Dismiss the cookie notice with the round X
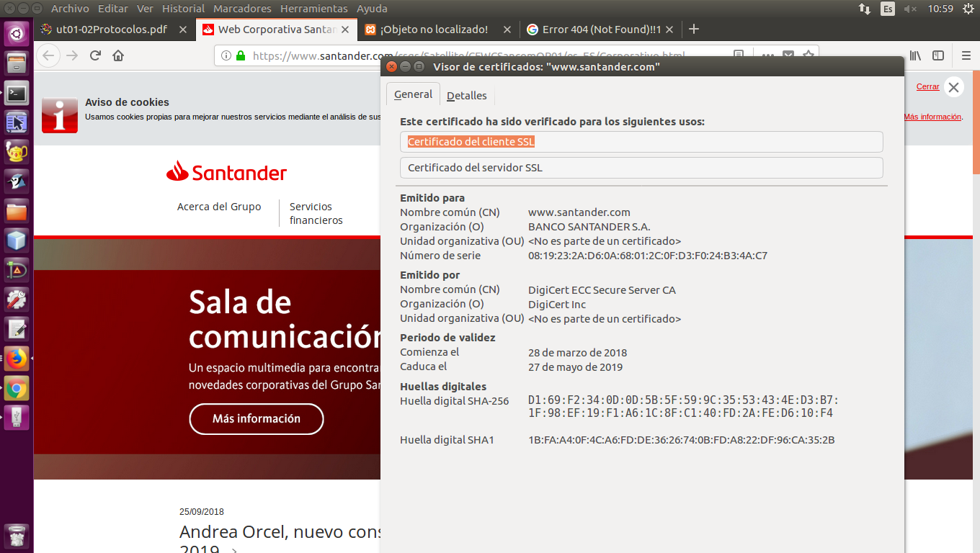This screenshot has height=553, width=980. [x=953, y=87]
